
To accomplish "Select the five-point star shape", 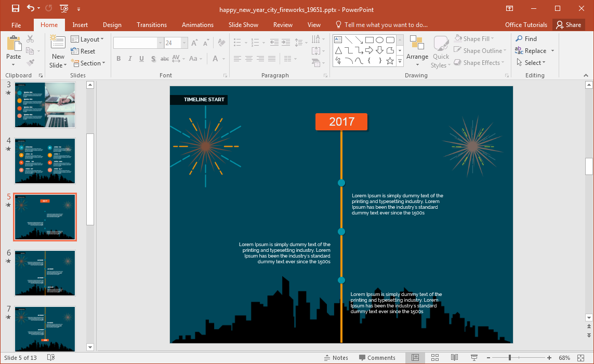I will (390, 61).
